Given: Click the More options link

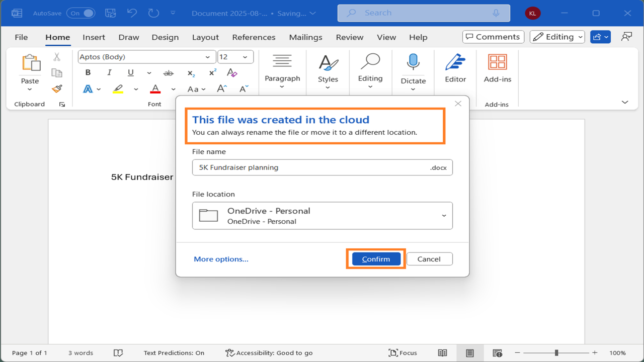Looking at the screenshot, I should [x=220, y=258].
